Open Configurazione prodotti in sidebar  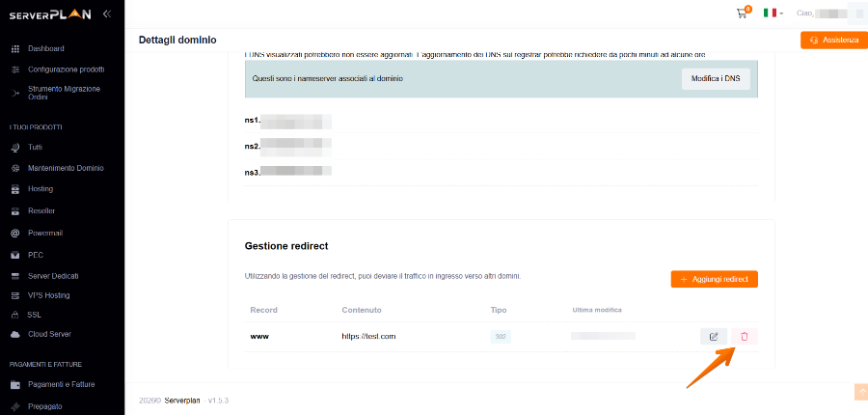[66, 69]
